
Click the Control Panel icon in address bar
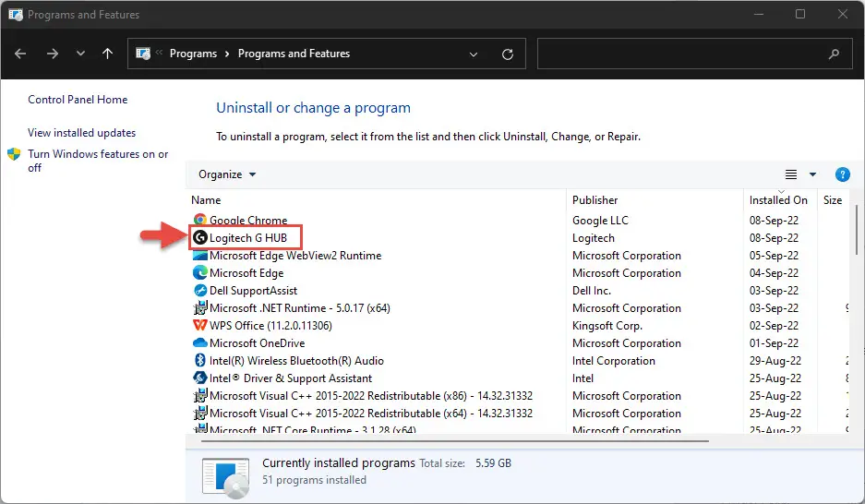143,54
